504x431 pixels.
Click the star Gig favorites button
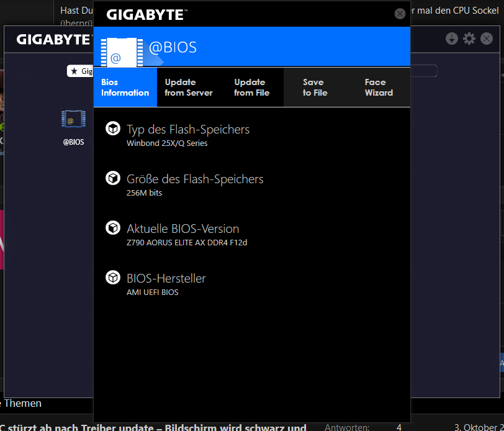pos(80,71)
